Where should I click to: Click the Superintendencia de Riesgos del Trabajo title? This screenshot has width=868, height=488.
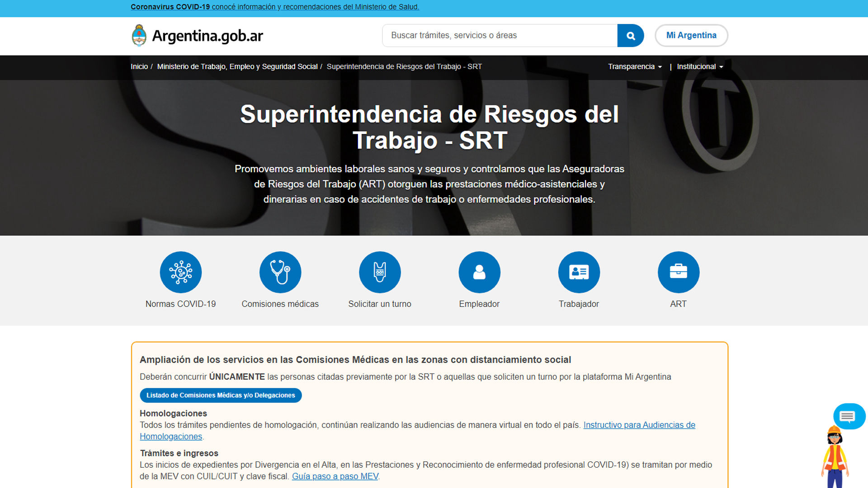[429, 127]
